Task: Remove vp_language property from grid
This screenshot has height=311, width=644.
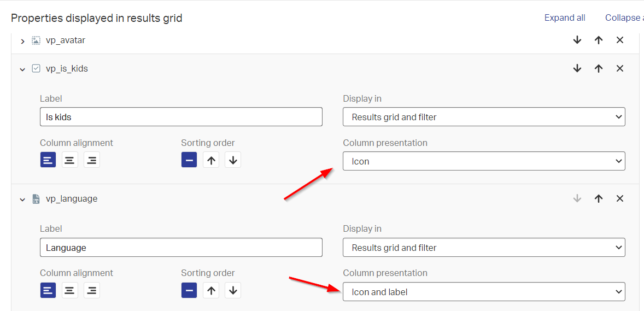Action: pyautogui.click(x=620, y=199)
